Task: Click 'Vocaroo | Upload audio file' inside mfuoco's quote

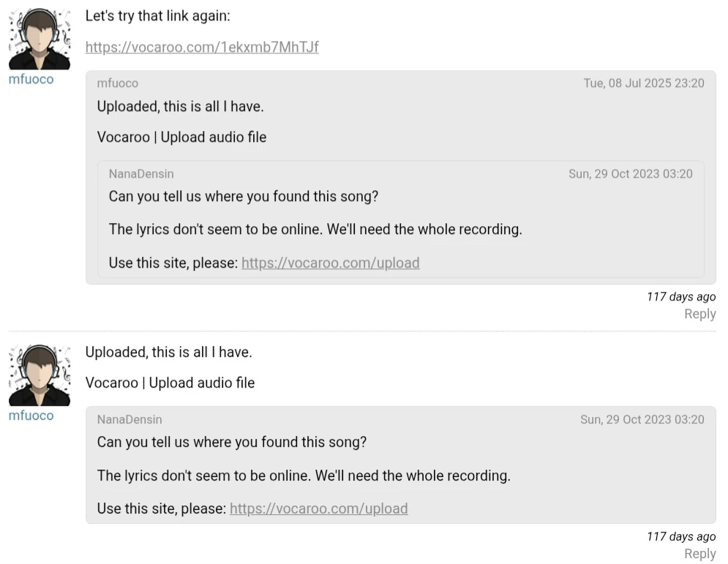Action: tap(181, 137)
